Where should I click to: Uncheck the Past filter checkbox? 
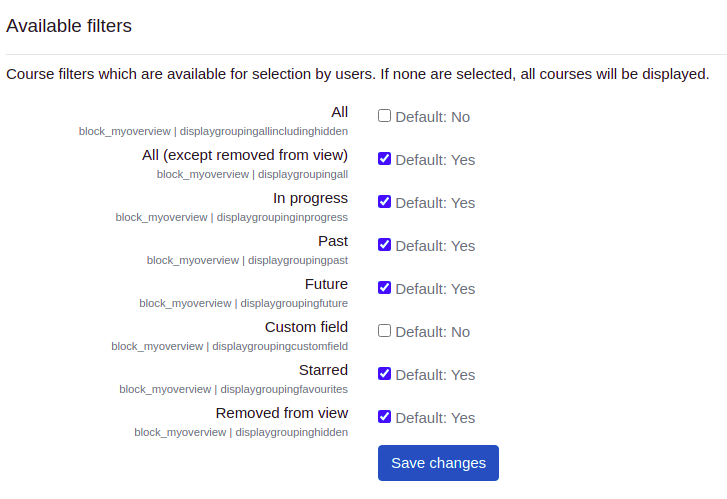(384, 244)
